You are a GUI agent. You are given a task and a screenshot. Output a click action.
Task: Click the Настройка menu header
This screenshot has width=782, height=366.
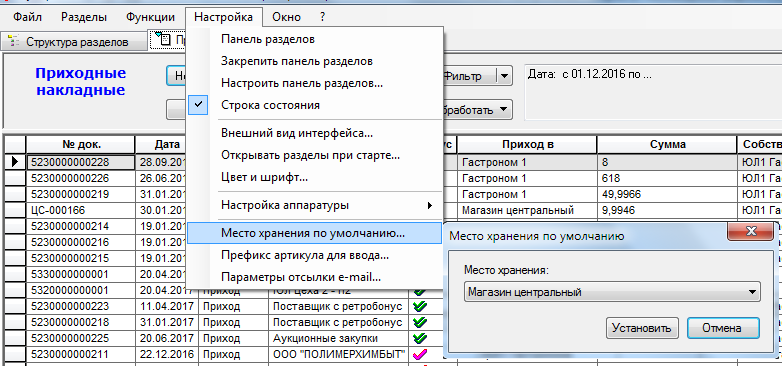click(223, 17)
